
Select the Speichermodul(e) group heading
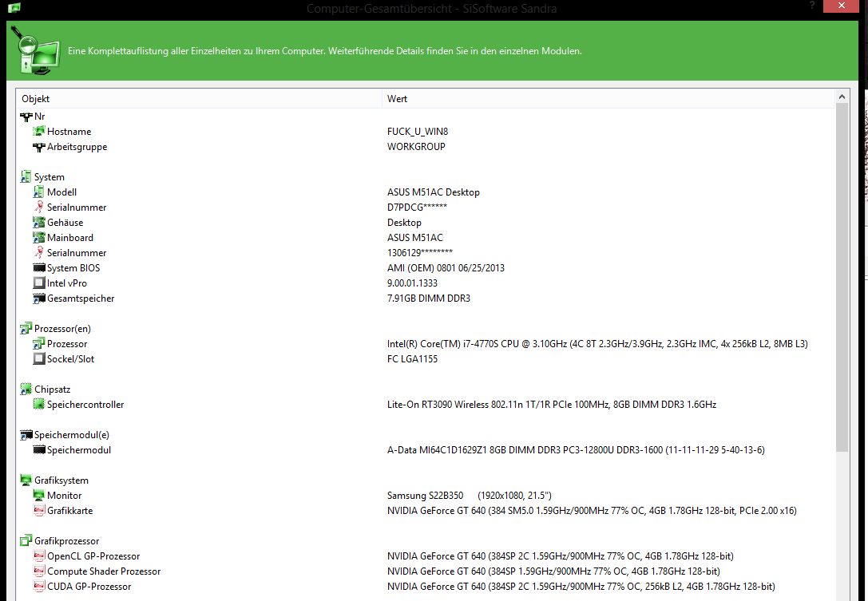click(71, 435)
